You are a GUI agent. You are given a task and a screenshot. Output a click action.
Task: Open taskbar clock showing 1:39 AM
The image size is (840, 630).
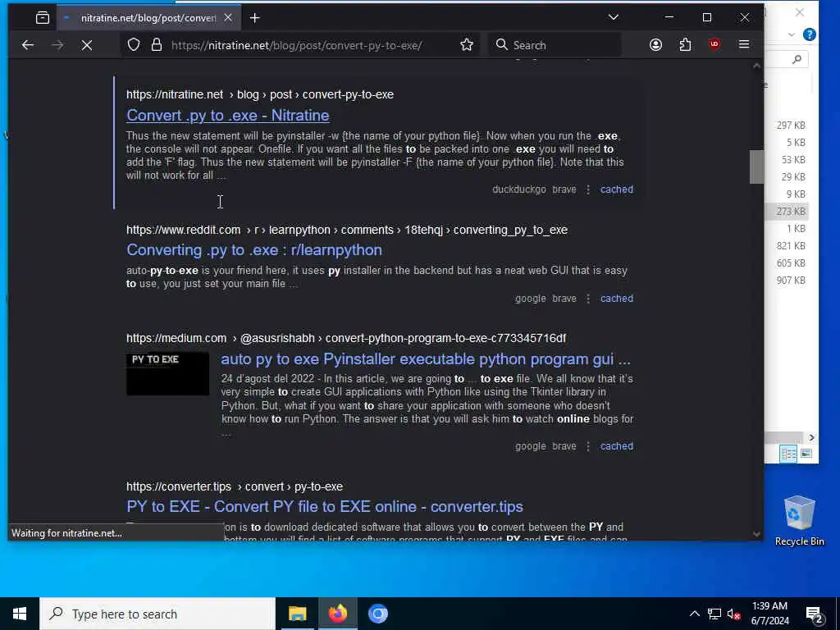point(769,614)
